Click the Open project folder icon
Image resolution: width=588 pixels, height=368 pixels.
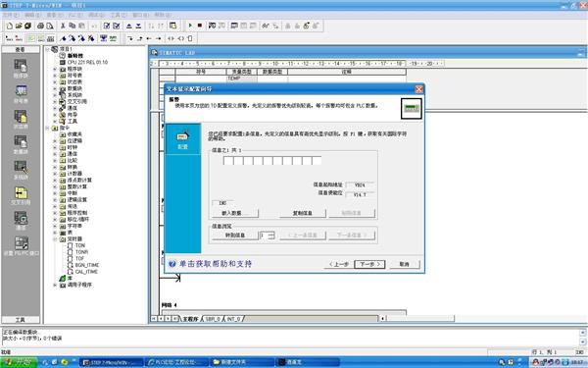19,26
